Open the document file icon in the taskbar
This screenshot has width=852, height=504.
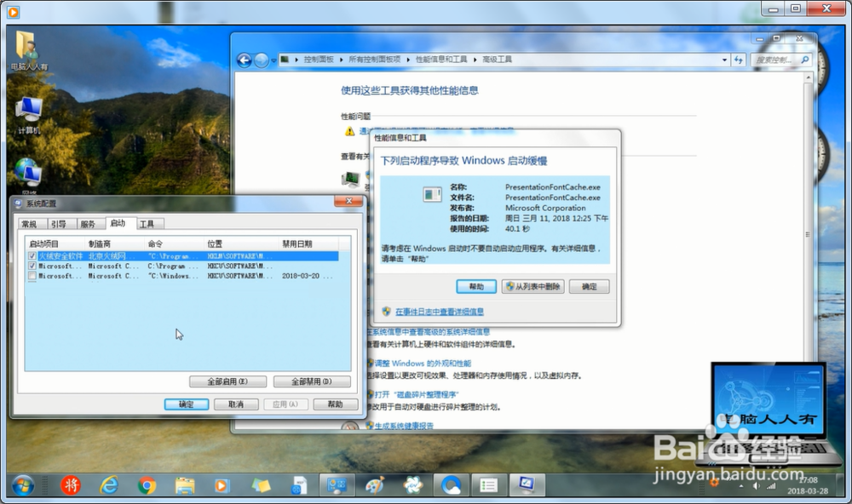tap(298, 485)
